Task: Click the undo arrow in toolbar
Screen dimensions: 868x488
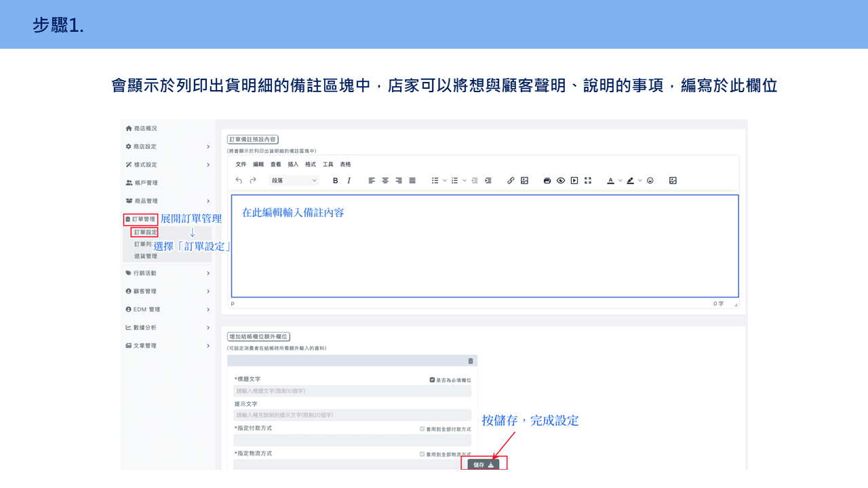Action: pos(239,180)
